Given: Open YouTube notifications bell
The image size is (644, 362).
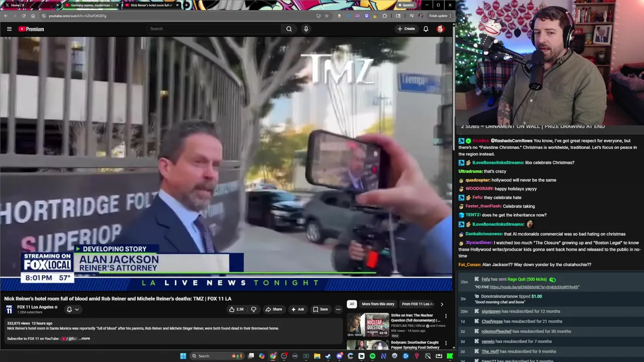Looking at the screenshot, I should [x=426, y=29].
